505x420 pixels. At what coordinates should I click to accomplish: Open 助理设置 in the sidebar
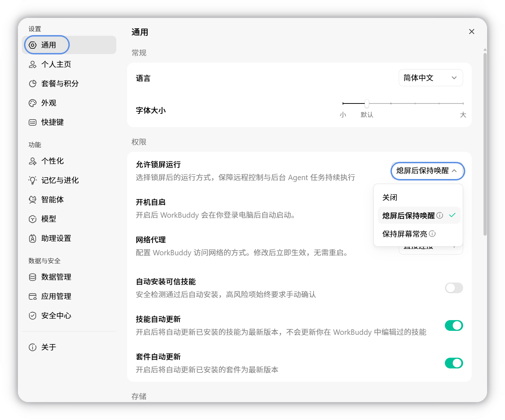[69, 238]
